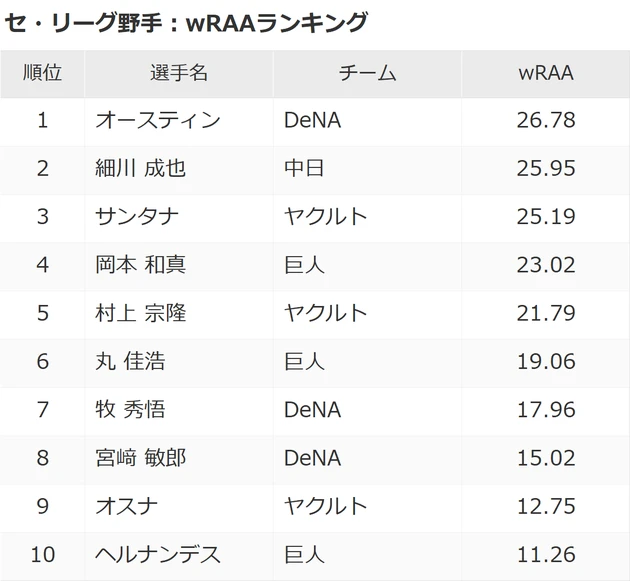This screenshot has width=630, height=581.
Task: Click on 宮﨑 敏郎 row name
Action: click(140, 458)
